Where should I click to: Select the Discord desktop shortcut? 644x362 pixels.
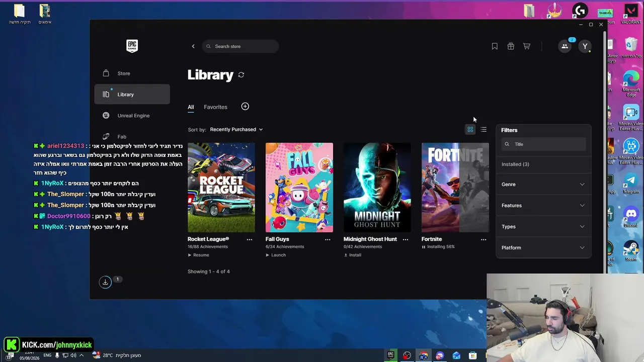pos(631,217)
